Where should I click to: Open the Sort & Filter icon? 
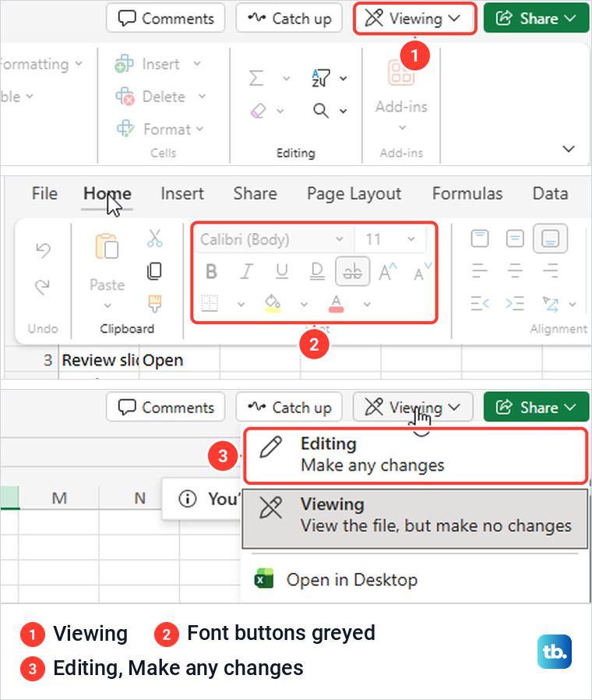pos(321,78)
